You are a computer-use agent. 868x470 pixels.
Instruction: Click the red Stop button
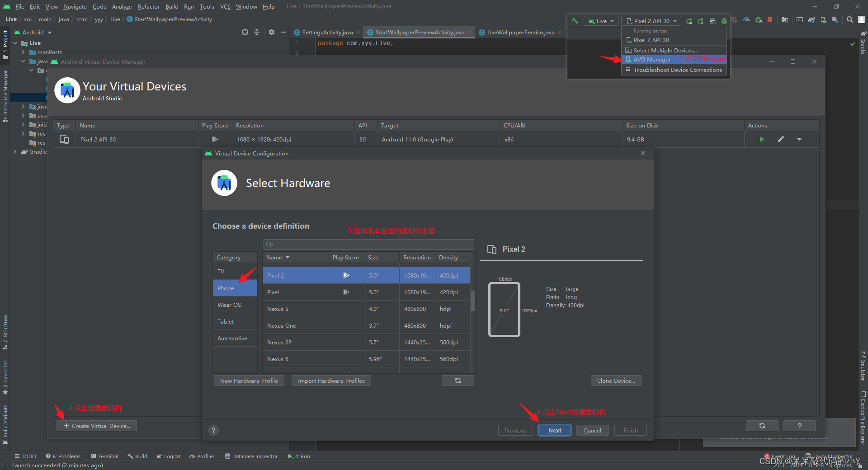coord(770,19)
